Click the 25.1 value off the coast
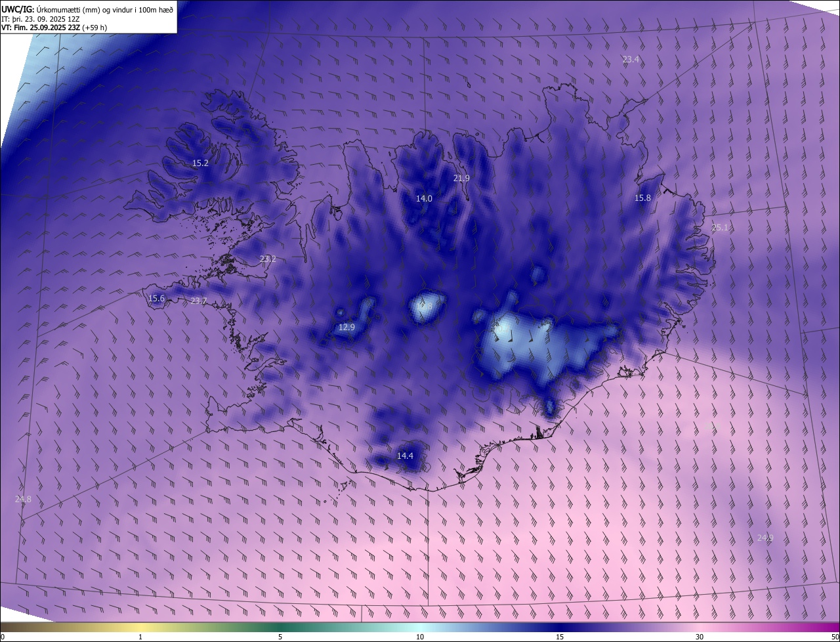The image size is (840, 642). coord(720,228)
